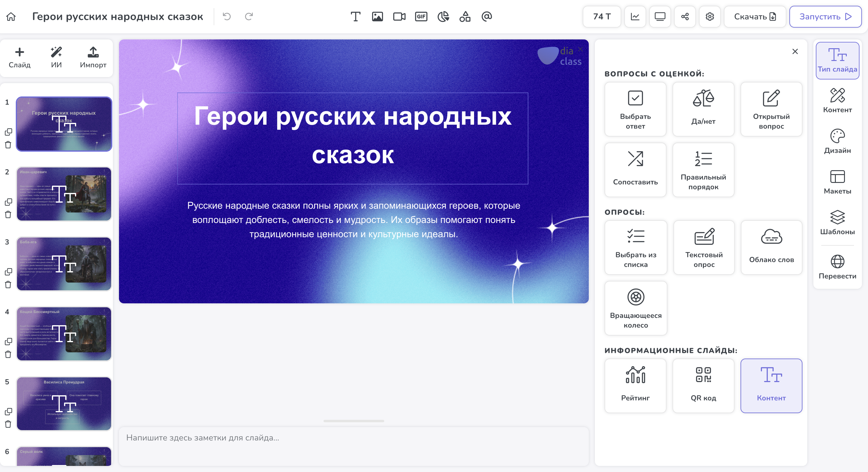Image resolution: width=868 pixels, height=472 pixels.
Task: Choose Вращающееся колесо slide type
Action: (x=636, y=308)
